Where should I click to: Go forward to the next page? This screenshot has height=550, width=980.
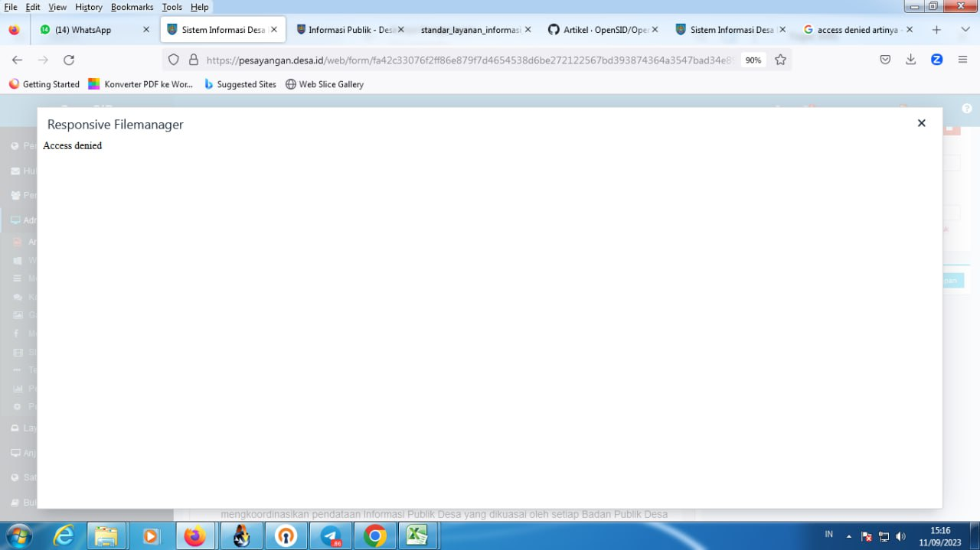[43, 60]
